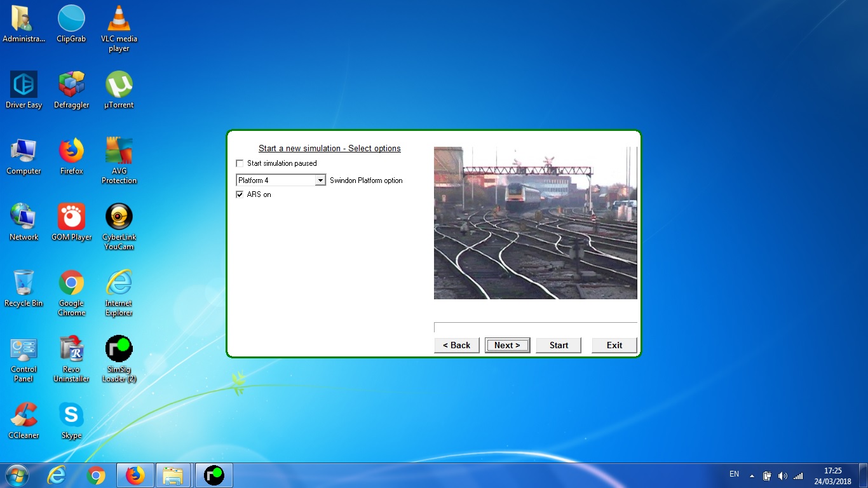Screen dimensions: 868x488
Task: Click the Exit button
Action: (614, 345)
